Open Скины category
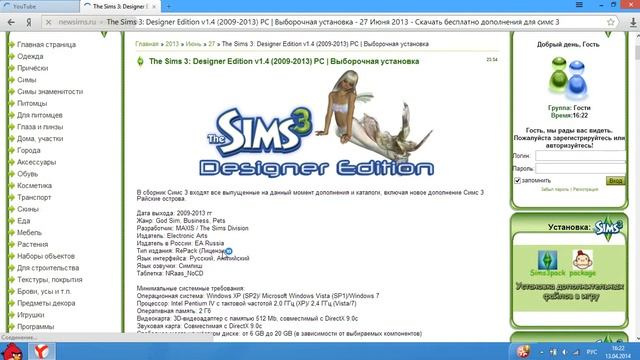Screen dimensions: 640x360 click(x=28, y=209)
